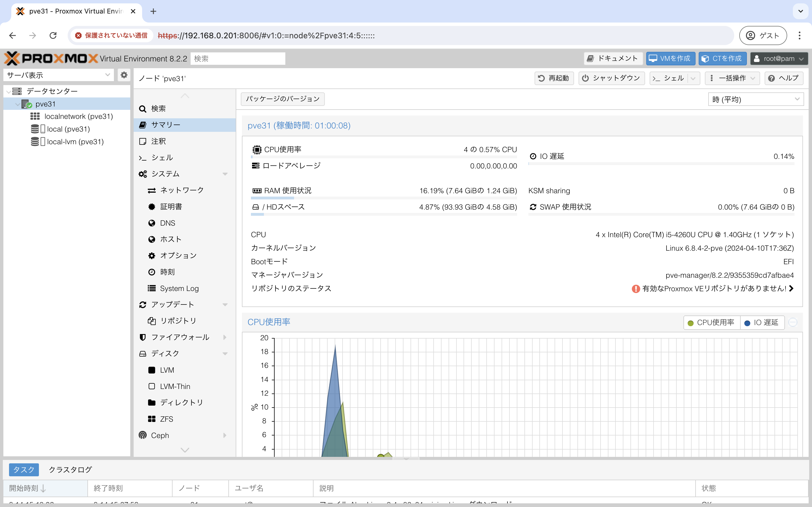Switch to the クラスタログ tab
Image resolution: width=812 pixels, height=507 pixels.
coord(70,470)
